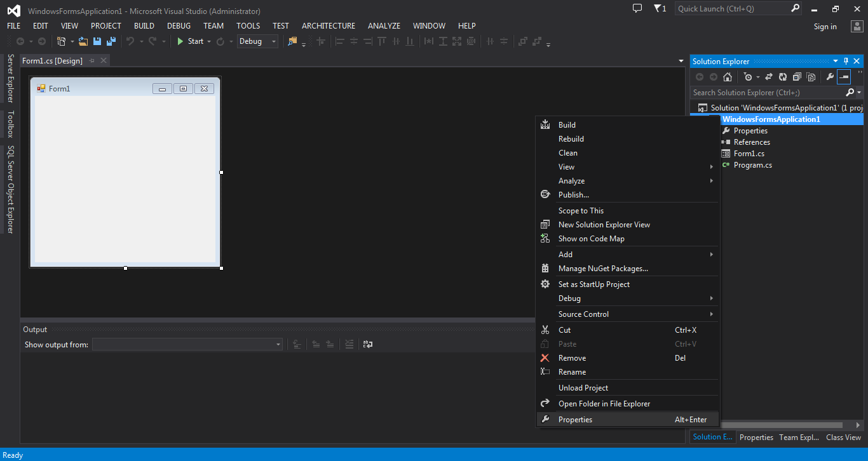
Task: Choose Build from the context menu
Action: pyautogui.click(x=627, y=125)
